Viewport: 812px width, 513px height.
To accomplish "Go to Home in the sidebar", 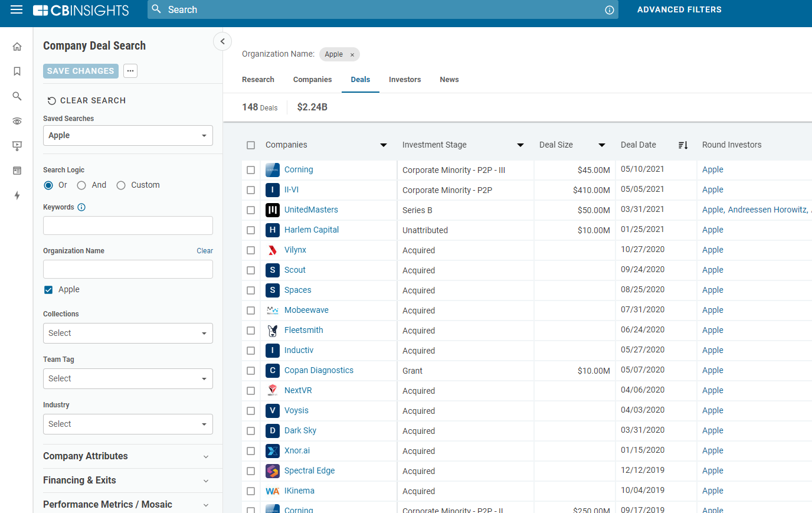I will point(17,47).
